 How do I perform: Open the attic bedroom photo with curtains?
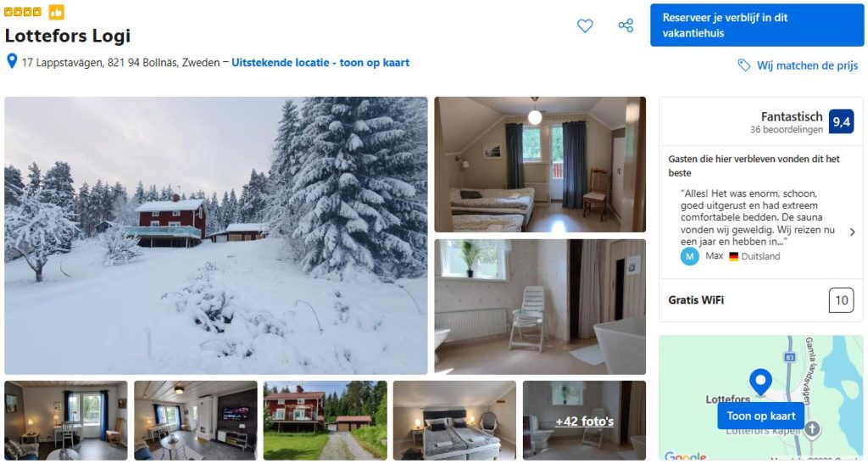(x=540, y=165)
